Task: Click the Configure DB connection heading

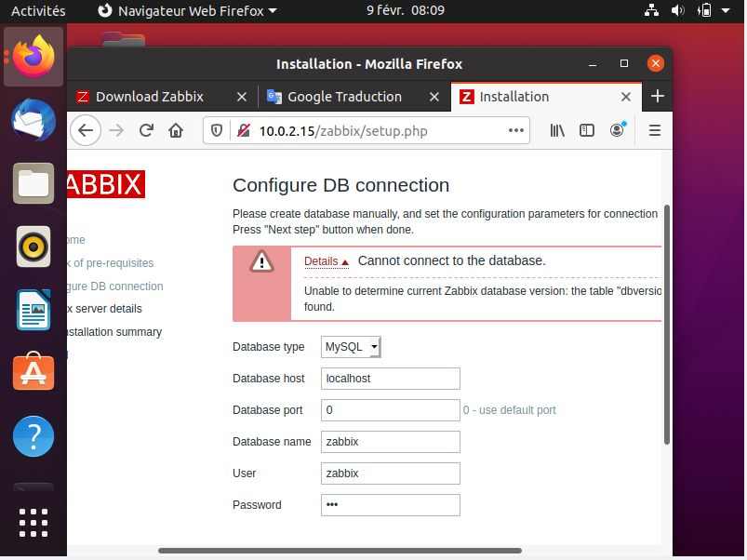Action: click(340, 185)
